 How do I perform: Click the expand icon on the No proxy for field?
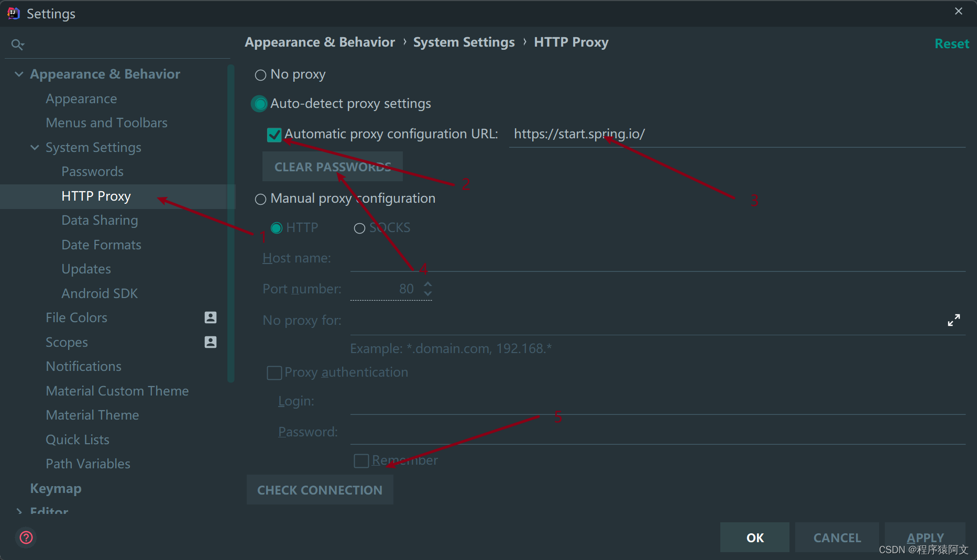[953, 320]
